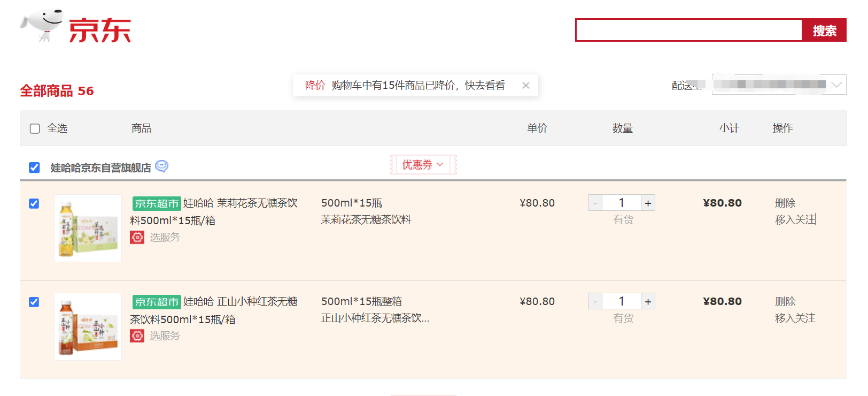The height and width of the screenshot is (396, 868).
Task: Click the 500ml*15瓶整箱 specification text
Action: [361, 301]
